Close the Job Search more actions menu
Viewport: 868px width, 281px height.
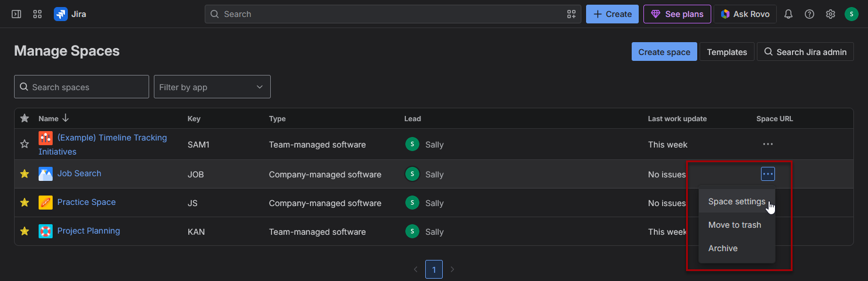(x=768, y=174)
